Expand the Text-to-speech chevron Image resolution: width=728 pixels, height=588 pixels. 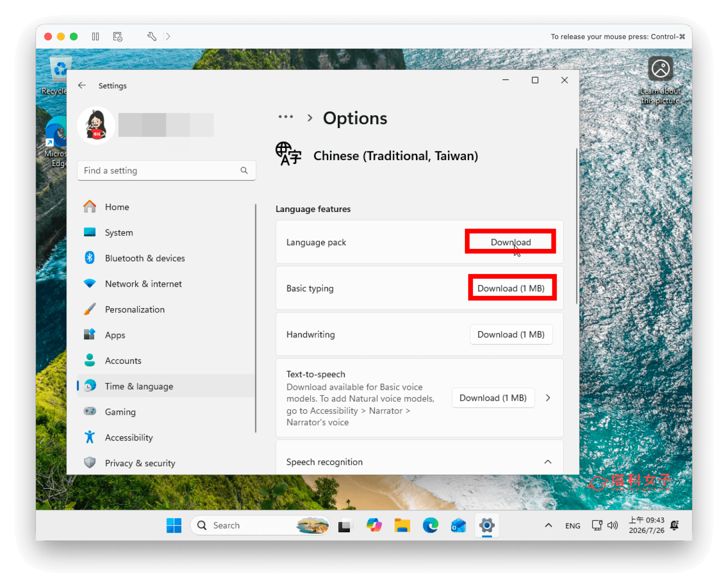pyautogui.click(x=548, y=398)
